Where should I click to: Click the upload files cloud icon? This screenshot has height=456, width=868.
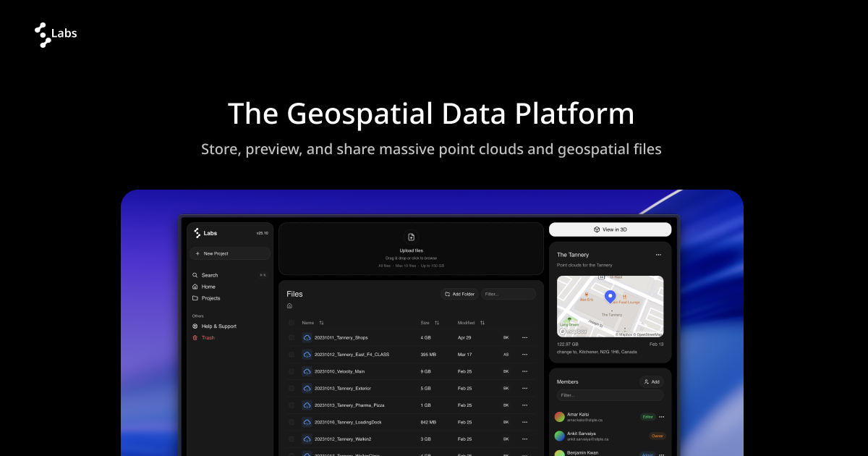(412, 238)
